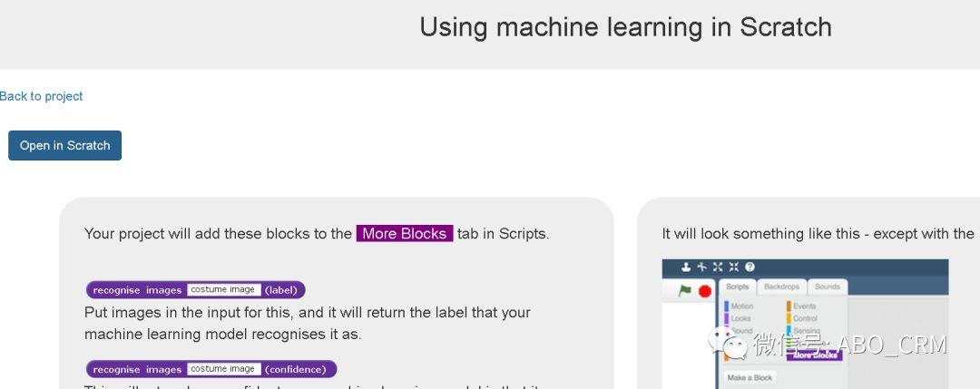Click the red stop circle
The width and height of the screenshot is (980, 389).
coord(705,291)
